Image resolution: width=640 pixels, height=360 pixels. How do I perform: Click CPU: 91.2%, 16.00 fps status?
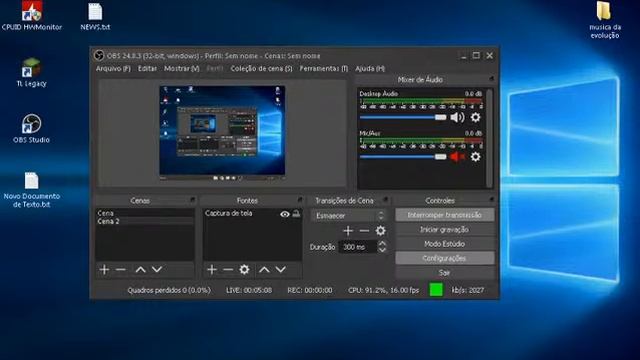tap(383, 290)
